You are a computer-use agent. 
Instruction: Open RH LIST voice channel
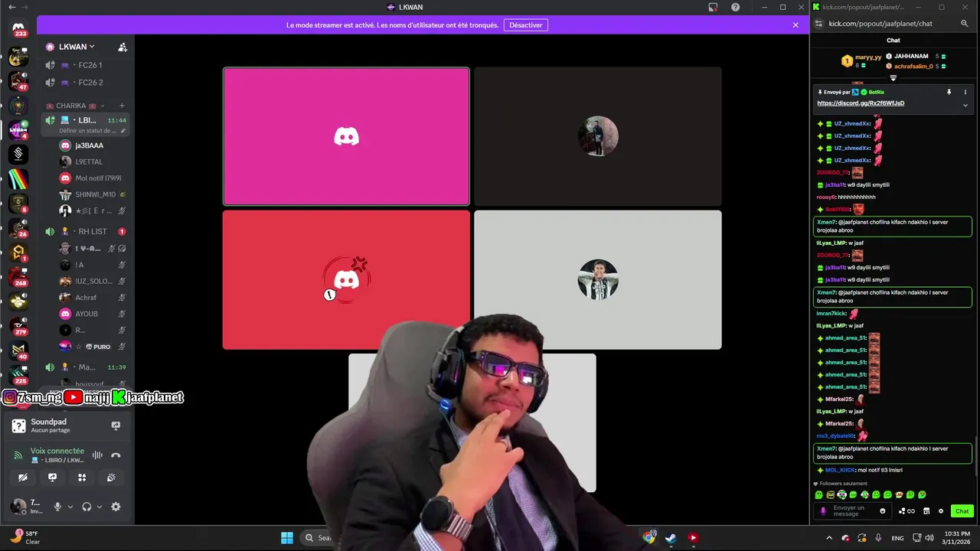click(84, 231)
